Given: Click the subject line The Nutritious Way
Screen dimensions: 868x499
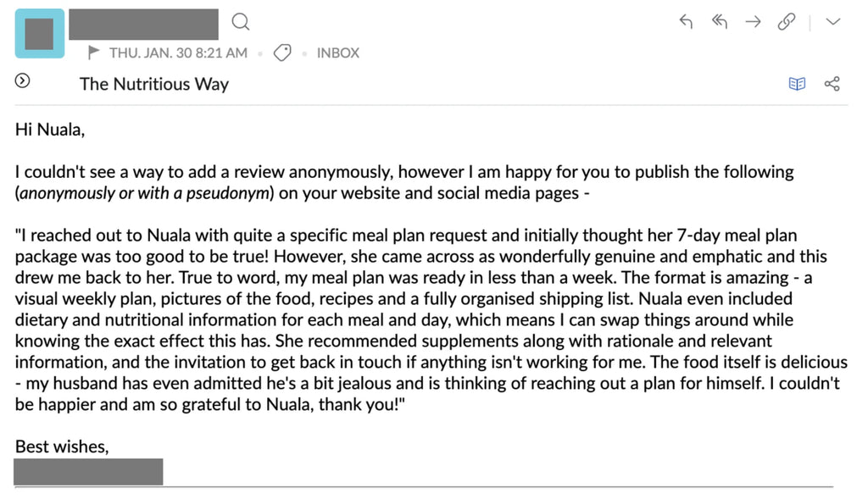Looking at the screenshot, I should pos(154,84).
